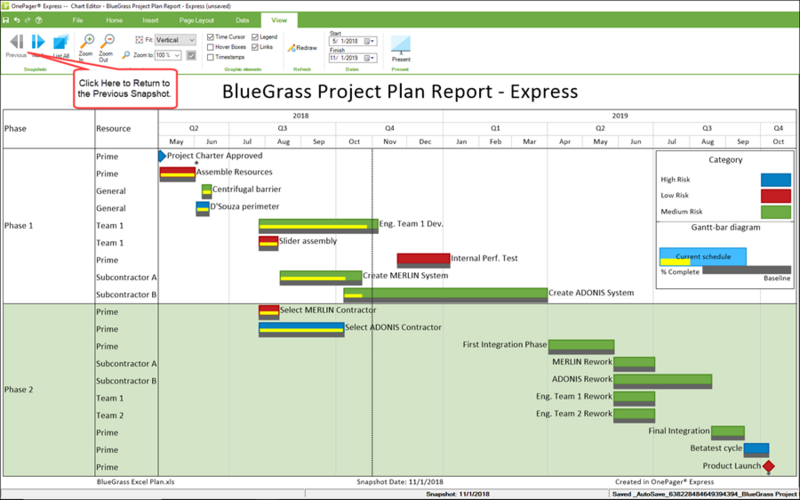Click the Undo arrow icon
800x500 pixels.
(17, 20)
